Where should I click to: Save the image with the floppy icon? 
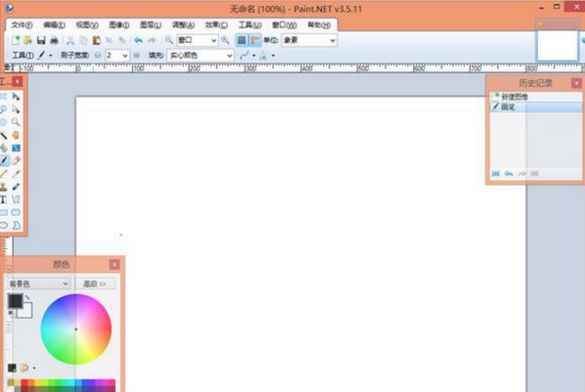[41, 40]
